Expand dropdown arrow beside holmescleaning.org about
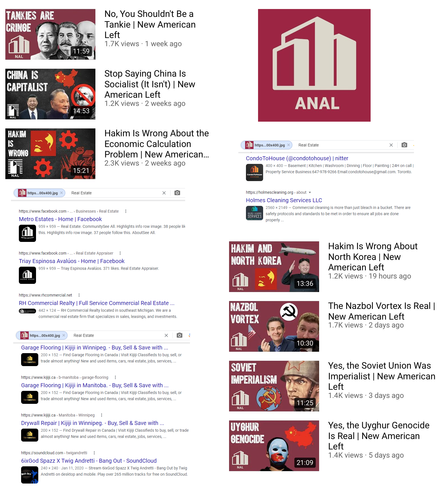This screenshot has height=490, width=448. tap(310, 192)
